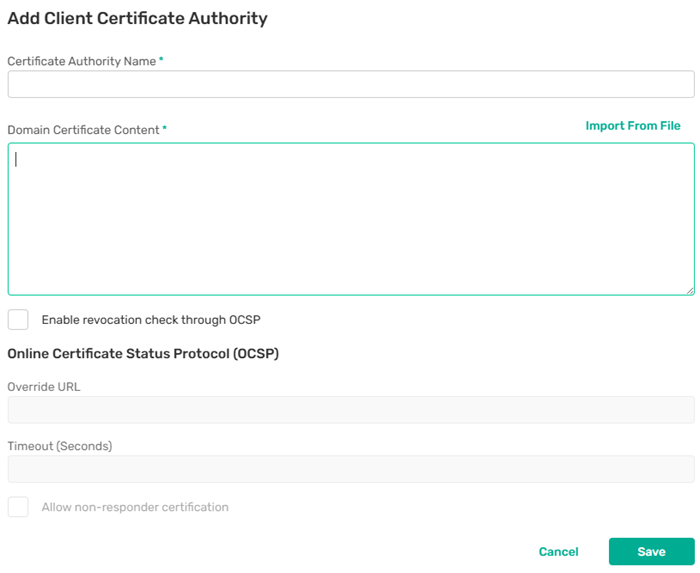Focus the Domain Certificate Content text area
The height and width of the screenshot is (573, 700).
click(x=350, y=219)
